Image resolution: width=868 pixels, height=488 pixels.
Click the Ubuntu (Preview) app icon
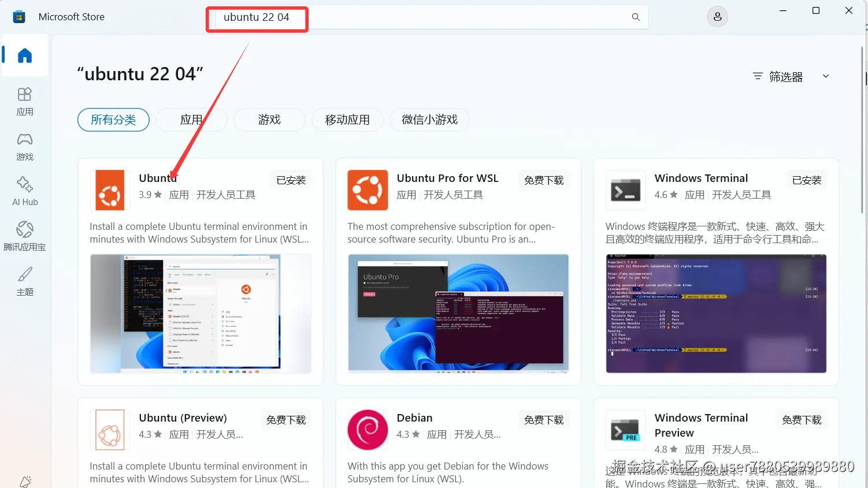pos(110,430)
